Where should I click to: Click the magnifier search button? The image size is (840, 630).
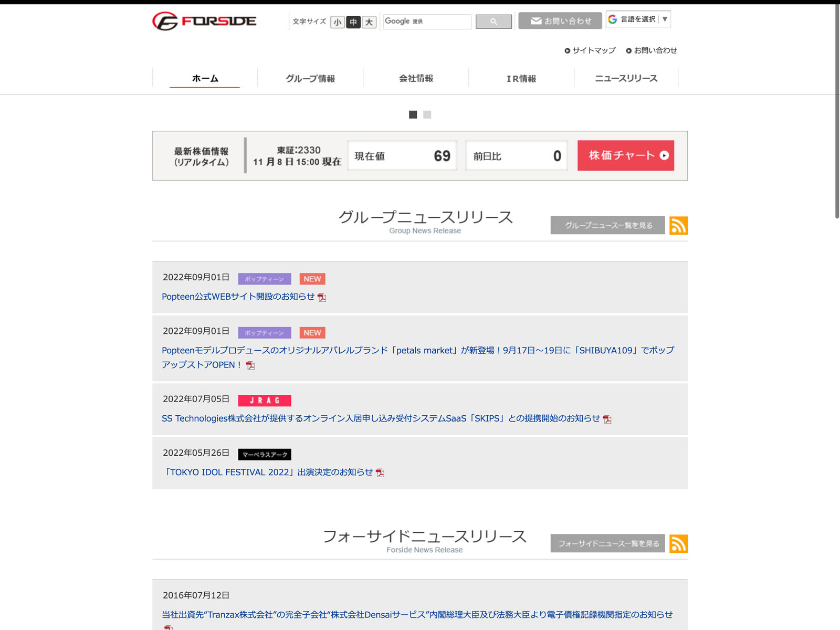[x=493, y=22]
